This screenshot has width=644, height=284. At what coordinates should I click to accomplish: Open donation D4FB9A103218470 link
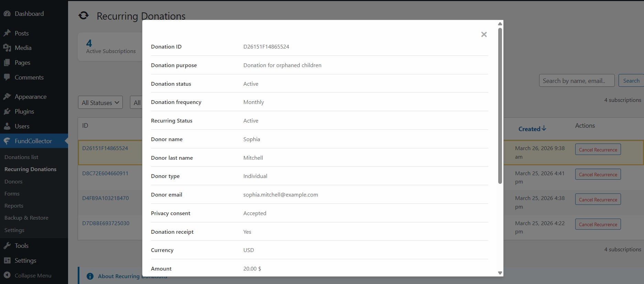106,198
